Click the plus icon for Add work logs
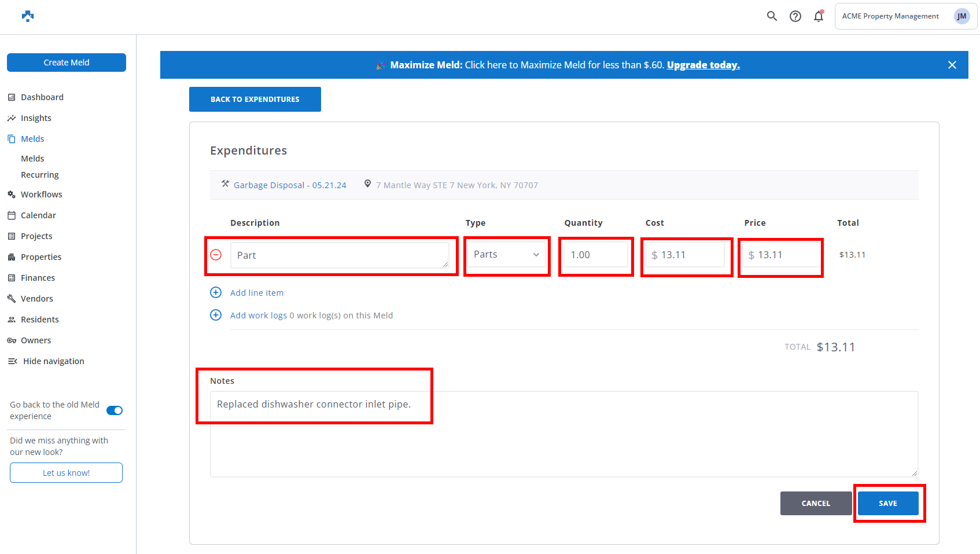980x554 pixels. (x=216, y=315)
